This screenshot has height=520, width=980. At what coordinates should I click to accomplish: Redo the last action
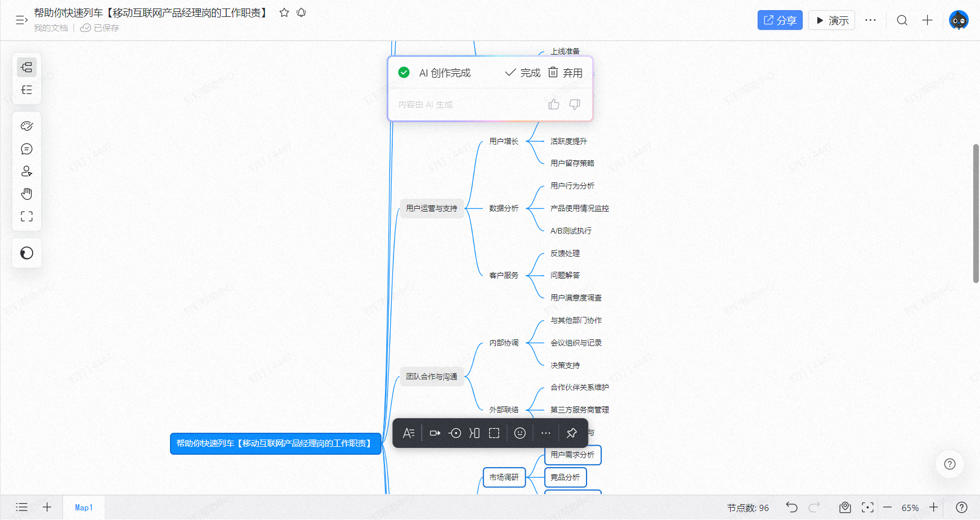(814, 507)
